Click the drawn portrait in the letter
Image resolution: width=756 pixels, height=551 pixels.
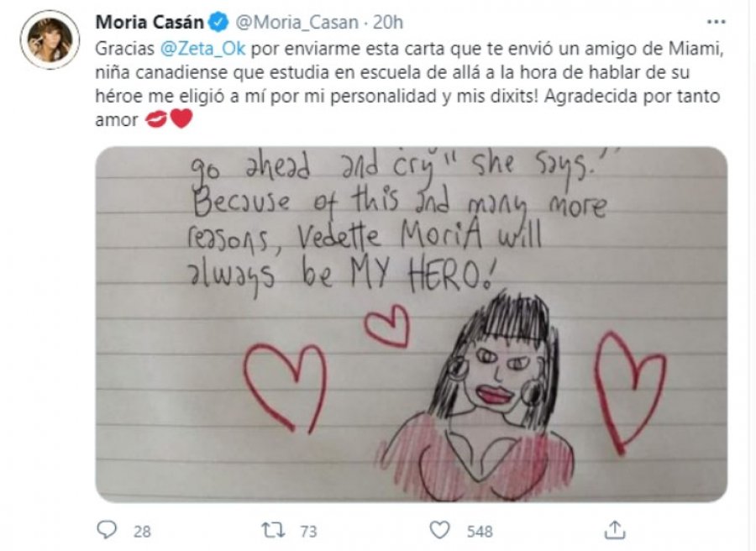(x=482, y=396)
